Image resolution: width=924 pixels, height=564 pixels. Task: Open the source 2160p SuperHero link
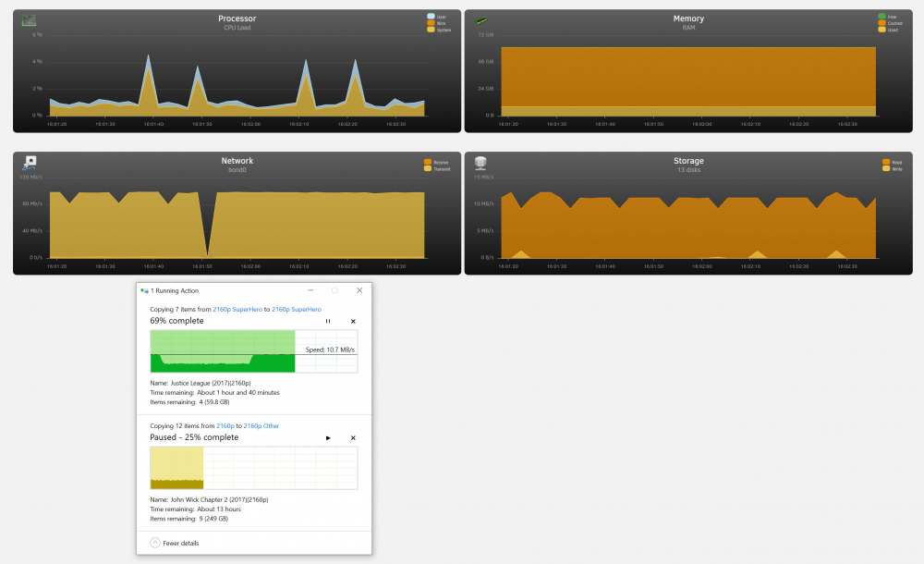(237, 309)
